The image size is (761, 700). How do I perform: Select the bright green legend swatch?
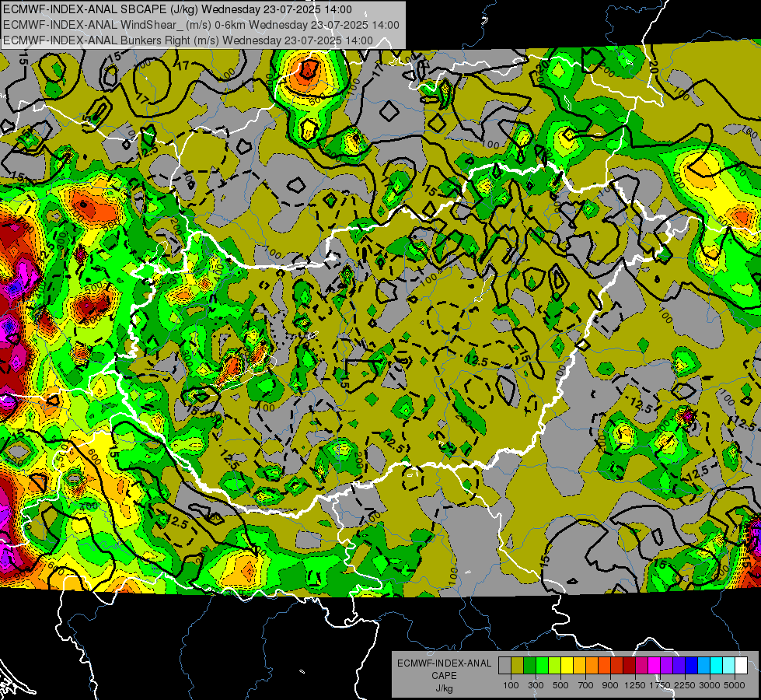coord(542,665)
